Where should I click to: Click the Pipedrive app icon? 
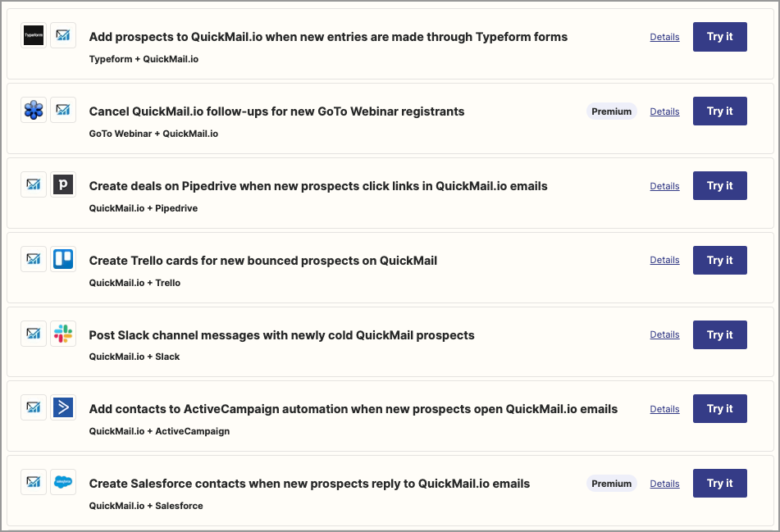63,184
